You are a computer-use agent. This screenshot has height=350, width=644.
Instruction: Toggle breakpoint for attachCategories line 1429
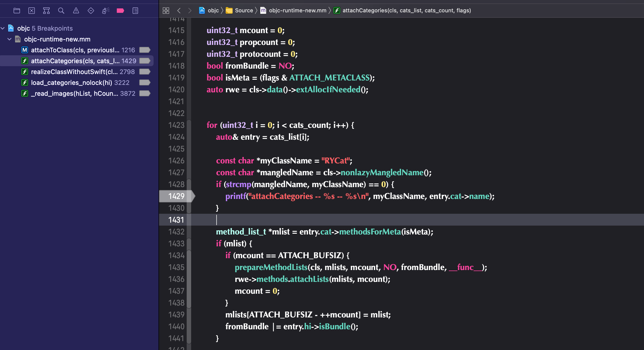coord(144,61)
